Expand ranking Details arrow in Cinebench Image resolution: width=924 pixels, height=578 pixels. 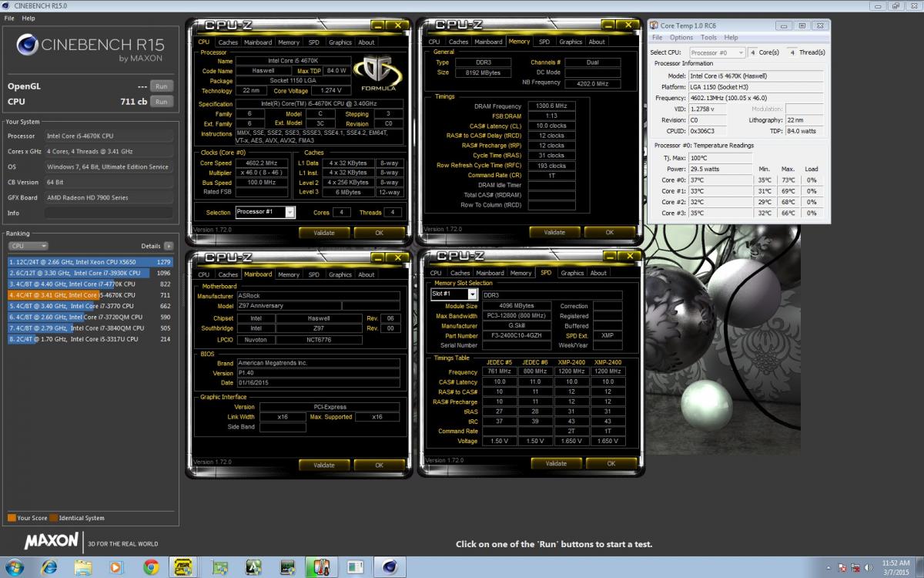click(x=169, y=246)
